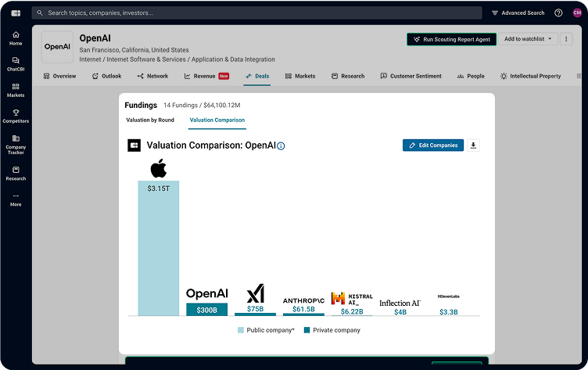
Task: Expand the Add to watchlist dropdown
Action: (x=528, y=39)
